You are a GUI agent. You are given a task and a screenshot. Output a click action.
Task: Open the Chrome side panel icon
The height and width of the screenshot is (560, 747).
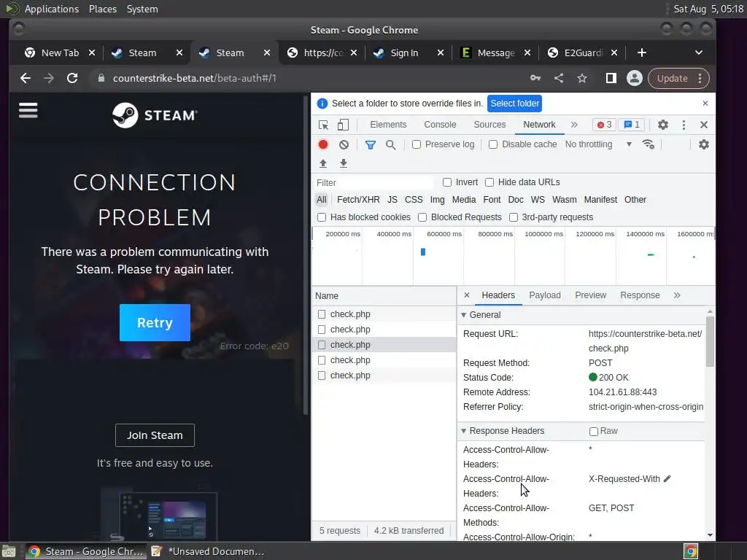[611, 78]
